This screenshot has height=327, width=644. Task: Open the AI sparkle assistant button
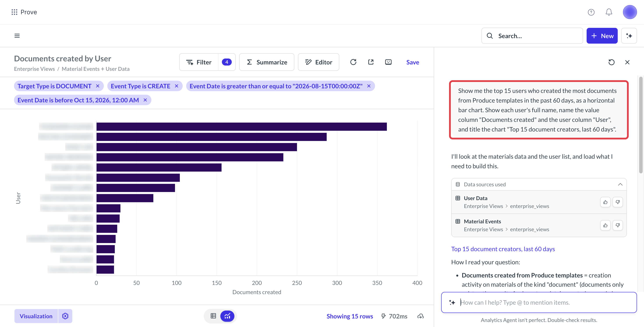629,36
